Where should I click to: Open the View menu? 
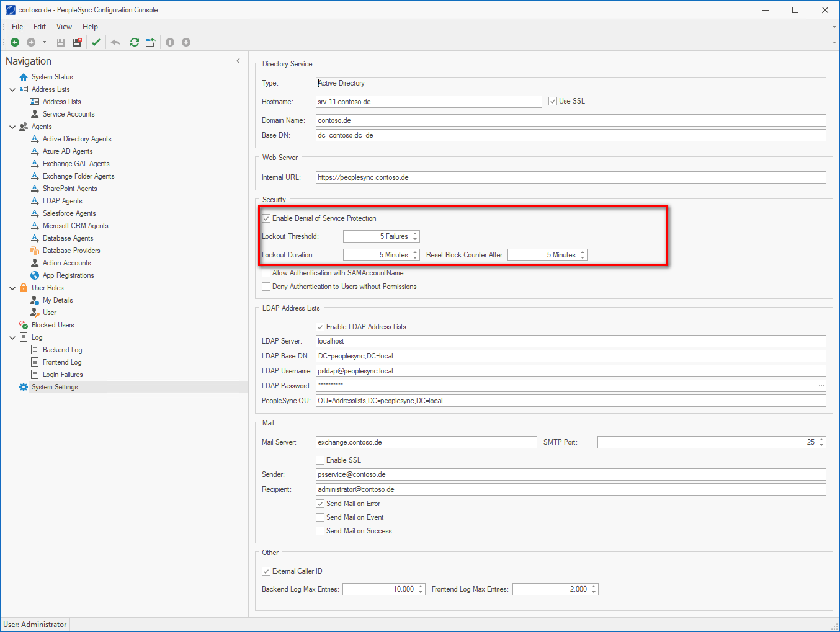[64, 27]
